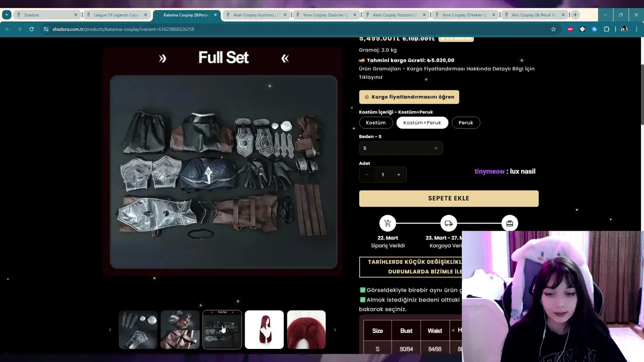Choose the Kostüm option
This screenshot has height=362, width=644.
[x=376, y=123]
